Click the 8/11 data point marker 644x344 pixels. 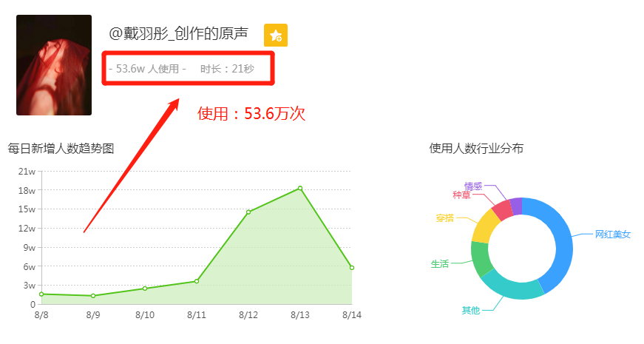197,281
